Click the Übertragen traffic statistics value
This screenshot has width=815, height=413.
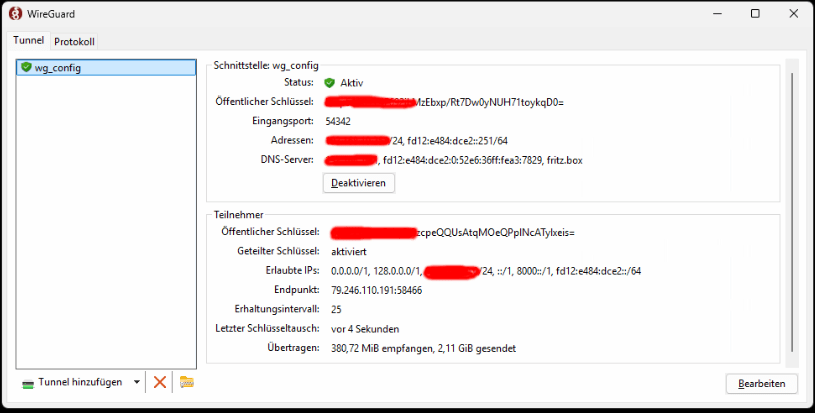(x=424, y=349)
